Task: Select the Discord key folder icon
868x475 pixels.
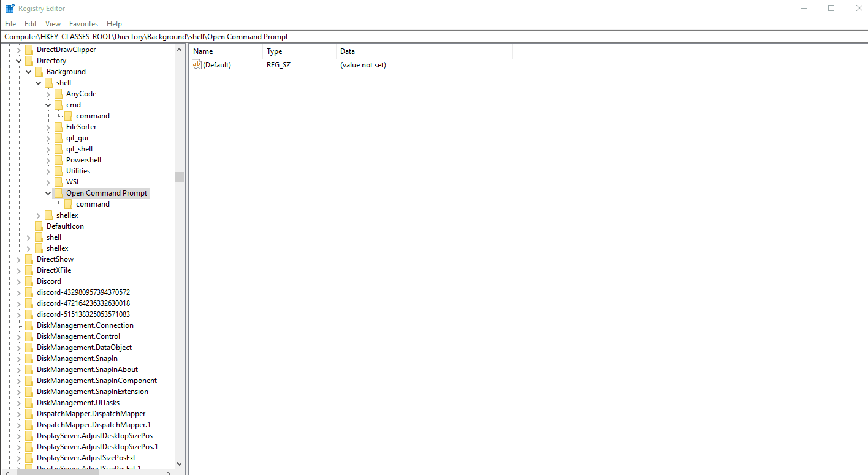Action: (x=29, y=281)
